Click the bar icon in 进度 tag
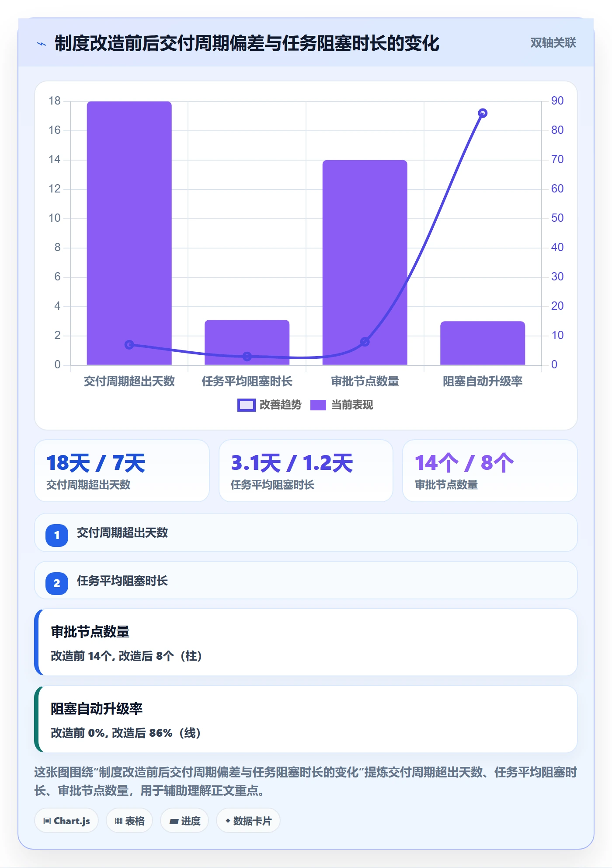612x868 pixels. point(174,822)
